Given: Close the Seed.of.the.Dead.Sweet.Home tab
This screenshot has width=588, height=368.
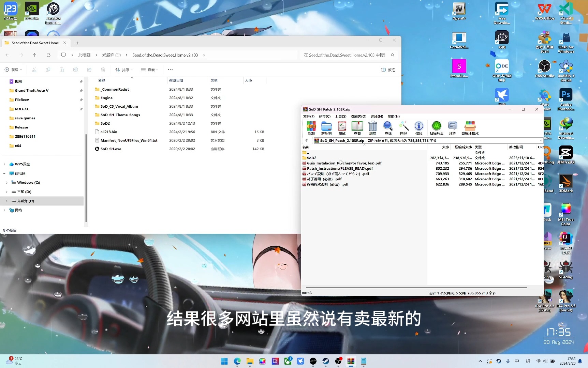Looking at the screenshot, I should click(x=64, y=43).
